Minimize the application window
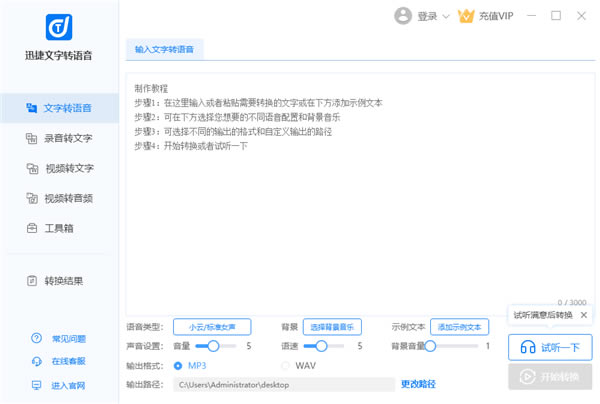600x404 pixels. [x=532, y=16]
